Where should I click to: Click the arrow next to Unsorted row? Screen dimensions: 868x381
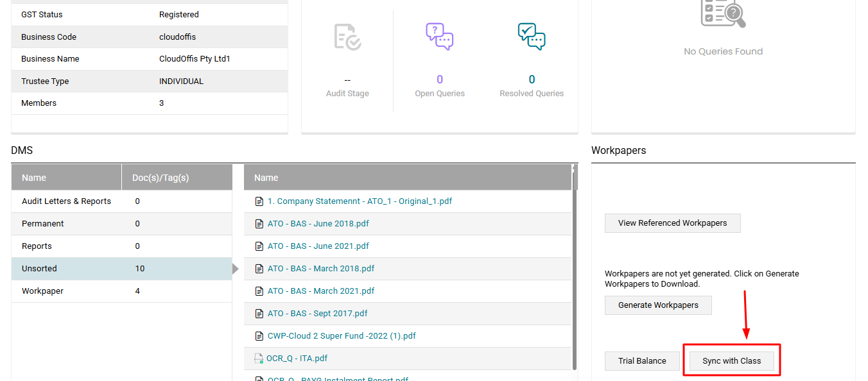coord(235,269)
